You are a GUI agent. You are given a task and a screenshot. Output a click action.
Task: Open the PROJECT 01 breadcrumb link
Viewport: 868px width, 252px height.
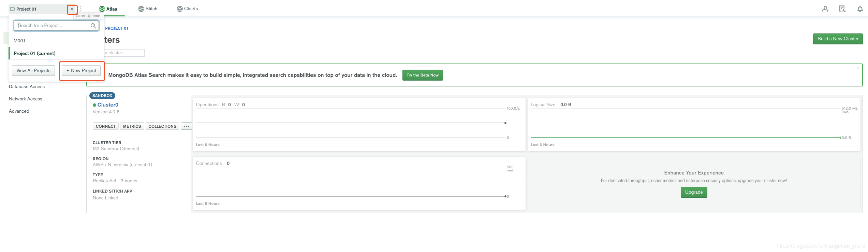click(x=117, y=28)
